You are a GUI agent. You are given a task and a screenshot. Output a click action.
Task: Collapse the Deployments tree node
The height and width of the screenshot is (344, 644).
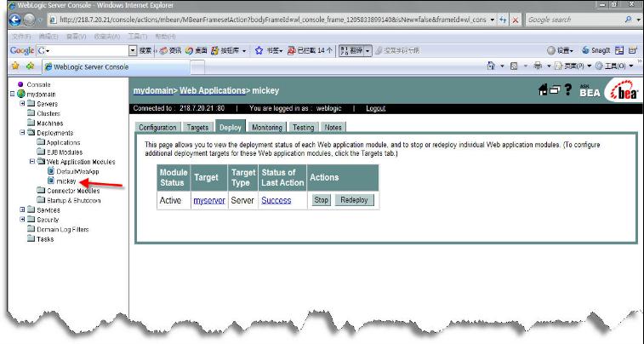point(22,132)
